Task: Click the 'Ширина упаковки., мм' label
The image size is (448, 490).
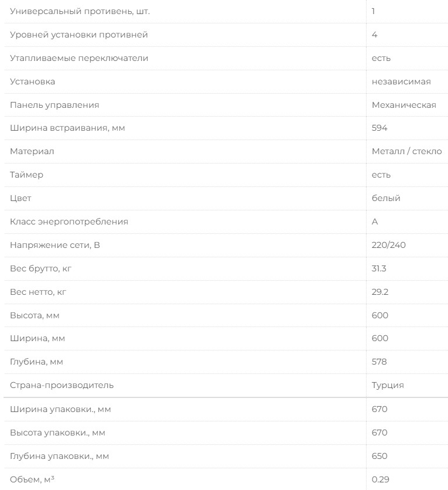Action: pyautogui.click(x=60, y=409)
